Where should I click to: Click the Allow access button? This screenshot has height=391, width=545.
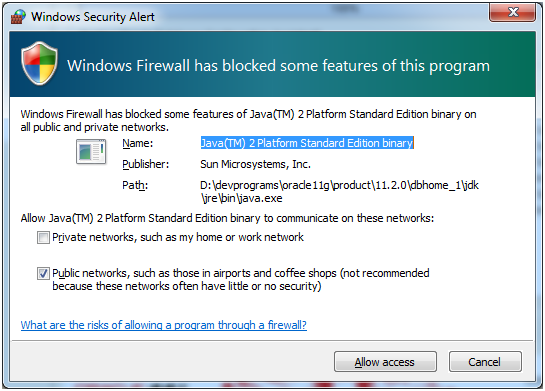(x=385, y=362)
